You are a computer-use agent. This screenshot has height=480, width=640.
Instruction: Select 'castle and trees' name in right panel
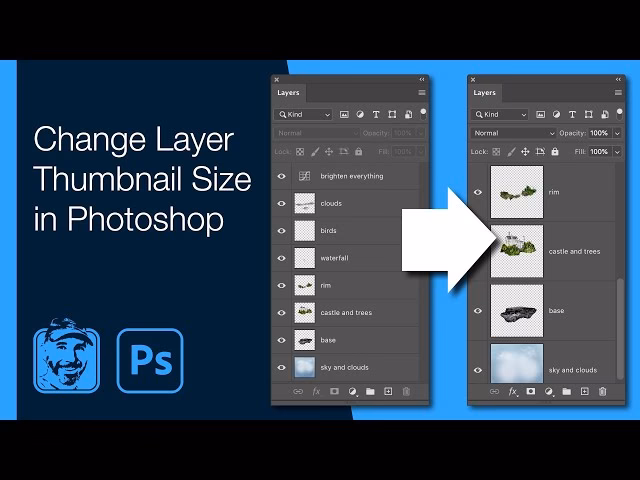coord(574,252)
